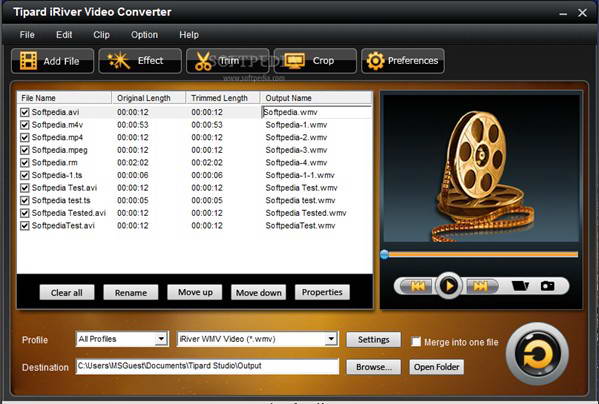The image size is (599, 404).
Task: Open Preferences with the gear icon
Action: 403,61
